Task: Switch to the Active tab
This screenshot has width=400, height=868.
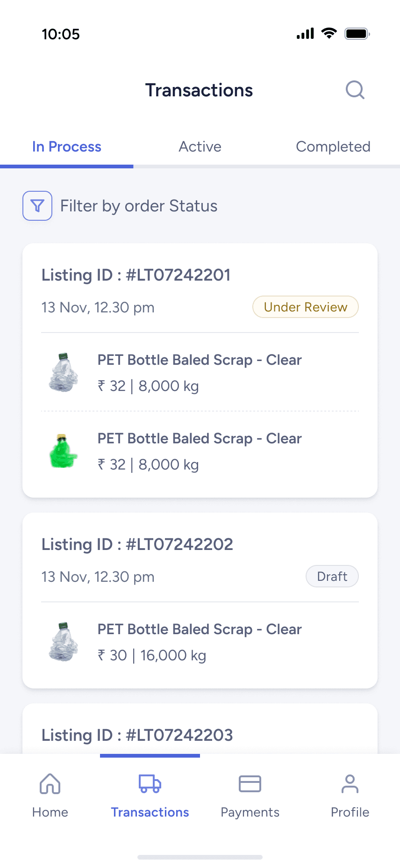Action: pos(200,147)
